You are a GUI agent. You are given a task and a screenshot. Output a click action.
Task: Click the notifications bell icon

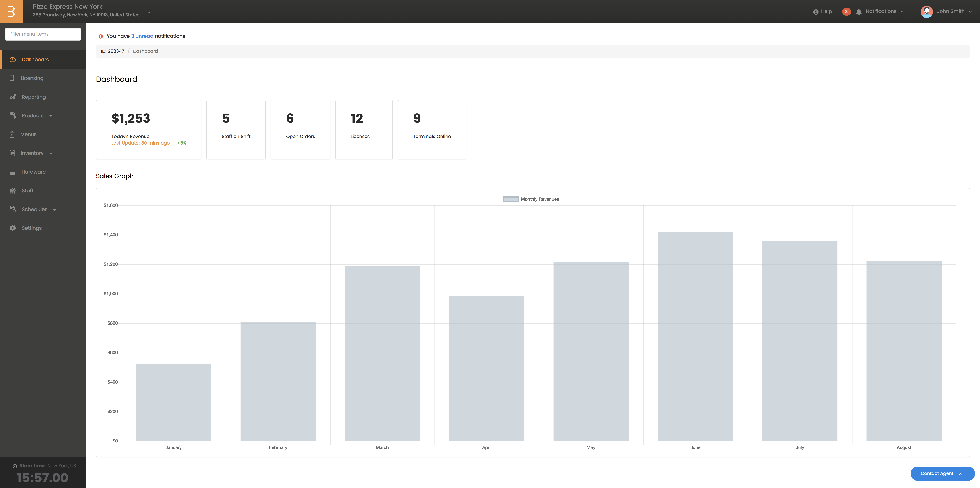pyautogui.click(x=859, y=12)
